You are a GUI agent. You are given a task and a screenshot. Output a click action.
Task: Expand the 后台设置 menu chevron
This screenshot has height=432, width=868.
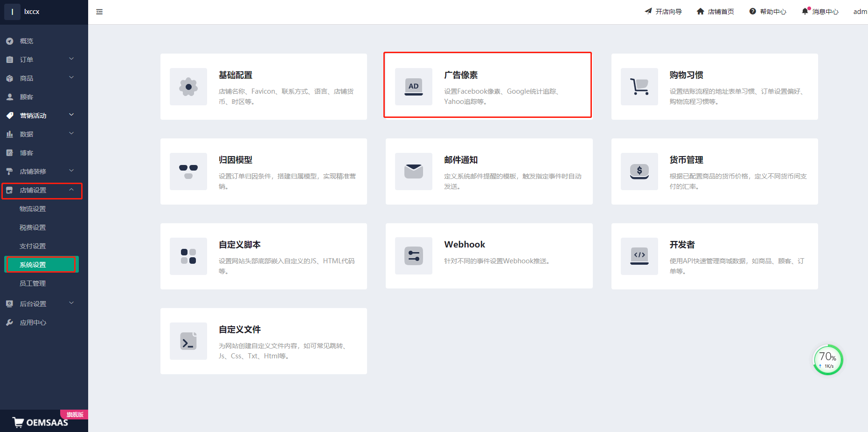coord(71,303)
